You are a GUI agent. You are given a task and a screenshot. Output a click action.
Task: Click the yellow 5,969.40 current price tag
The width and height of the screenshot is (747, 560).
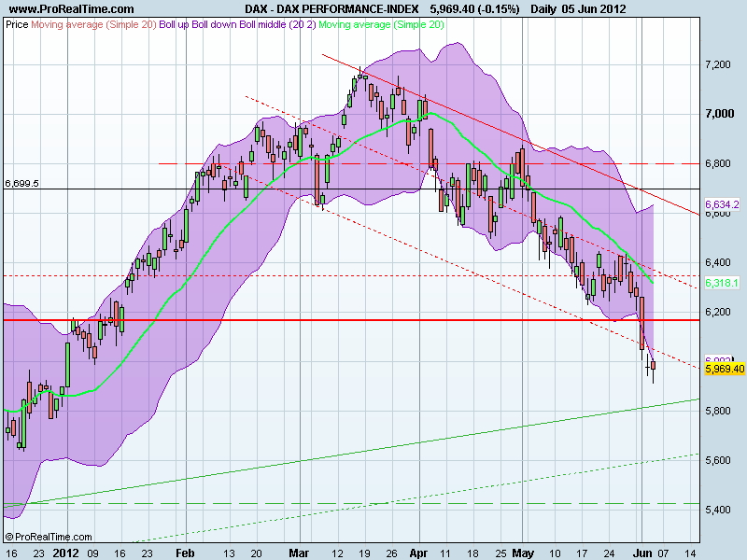tap(725, 369)
